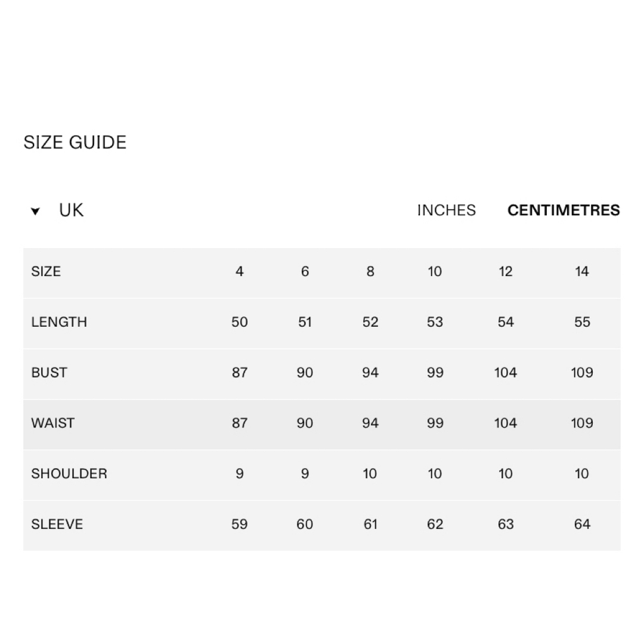Select size 4 column header
The image size is (644, 644).
point(240,271)
